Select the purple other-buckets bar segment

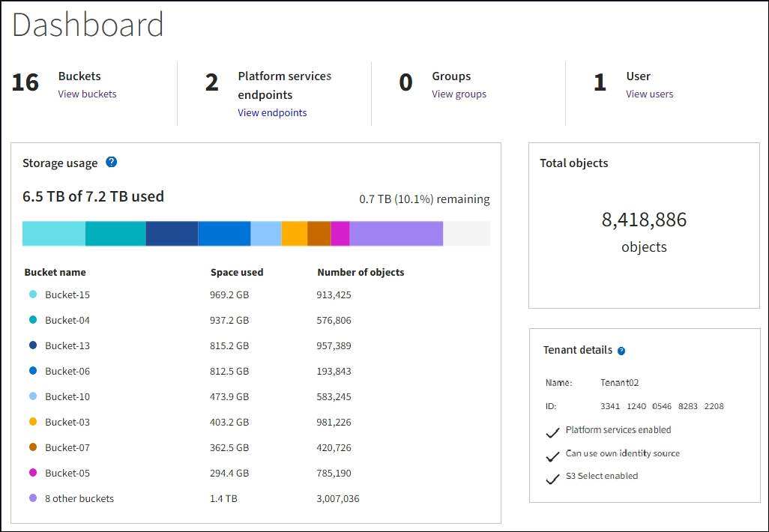[x=396, y=234]
